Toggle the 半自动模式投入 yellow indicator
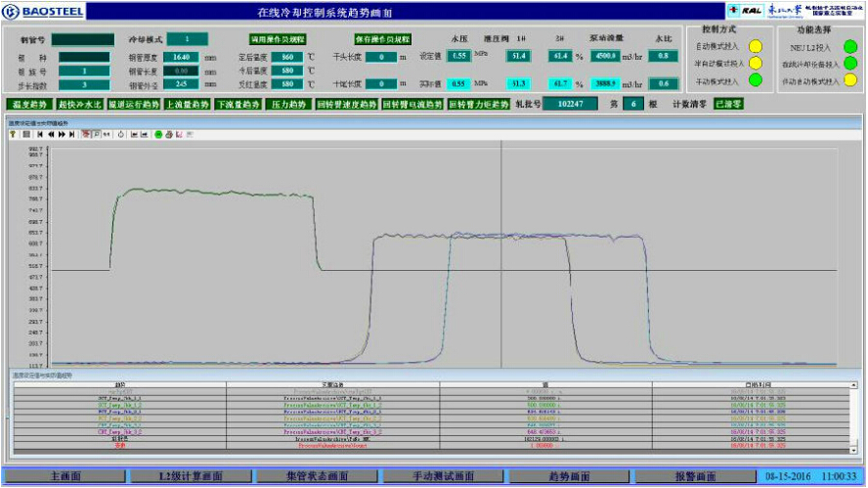Screen dimensions: 868x488 (755, 64)
